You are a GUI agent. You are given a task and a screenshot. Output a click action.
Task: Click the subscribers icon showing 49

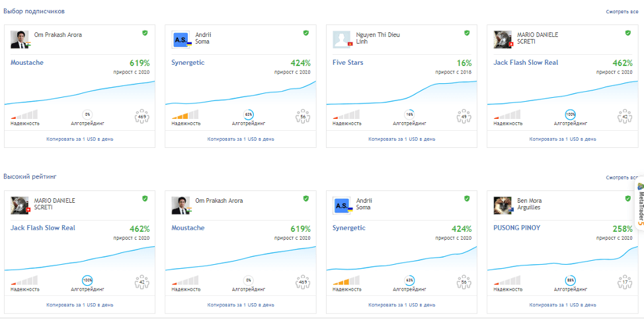coord(463,116)
